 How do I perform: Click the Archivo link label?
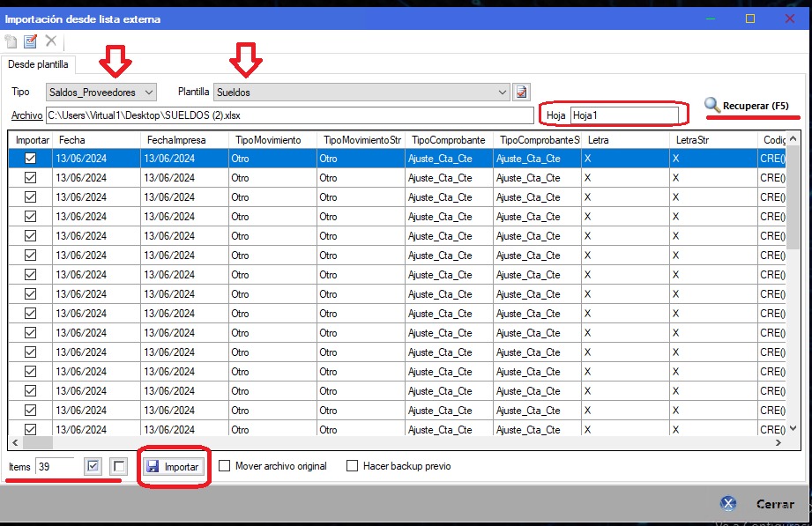(x=26, y=115)
